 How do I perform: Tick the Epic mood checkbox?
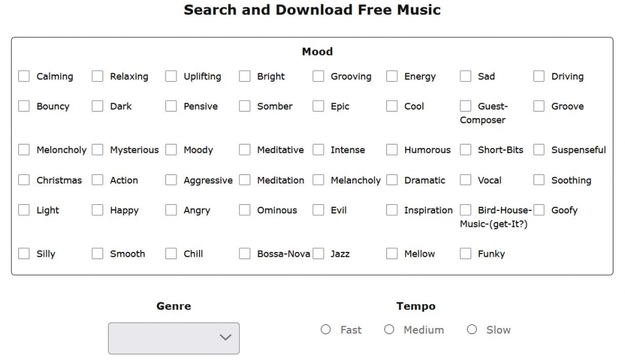[318, 106]
